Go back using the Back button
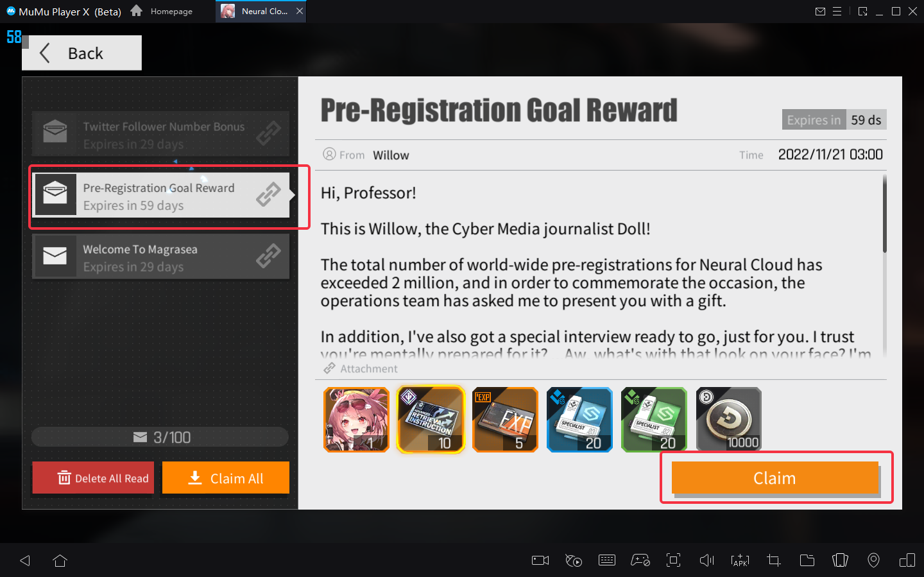The width and height of the screenshot is (924, 577). pyautogui.click(x=81, y=53)
